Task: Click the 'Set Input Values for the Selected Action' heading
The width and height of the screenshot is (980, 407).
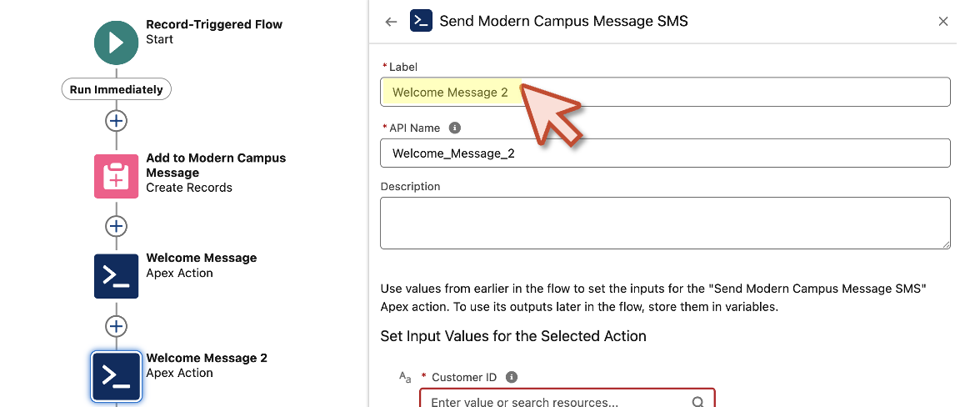Action: (513, 336)
